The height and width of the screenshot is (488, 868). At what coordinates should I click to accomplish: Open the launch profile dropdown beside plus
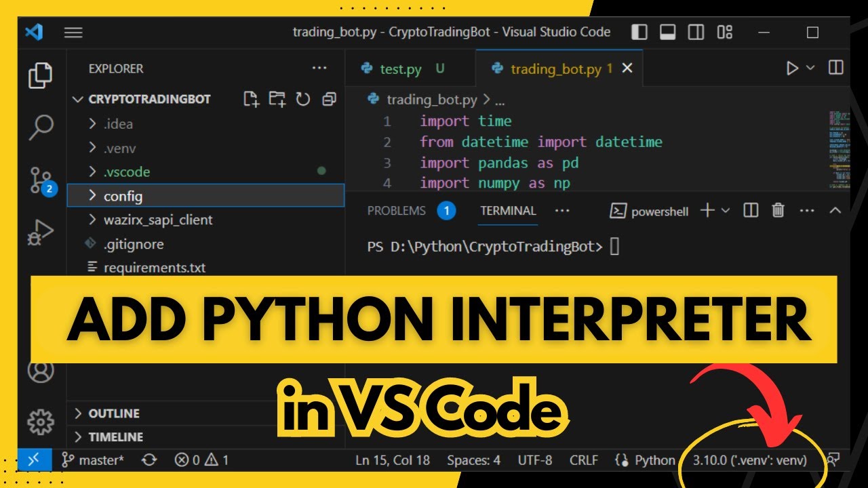[726, 211]
